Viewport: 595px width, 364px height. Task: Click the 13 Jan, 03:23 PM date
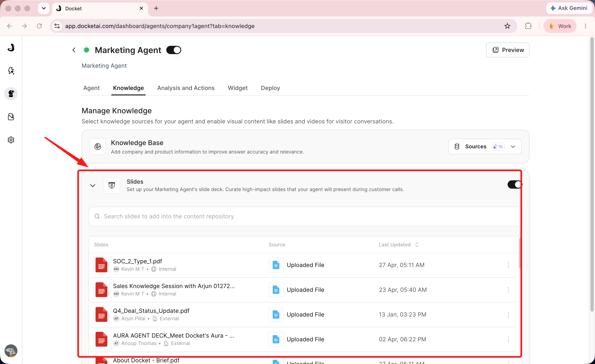[x=402, y=314]
